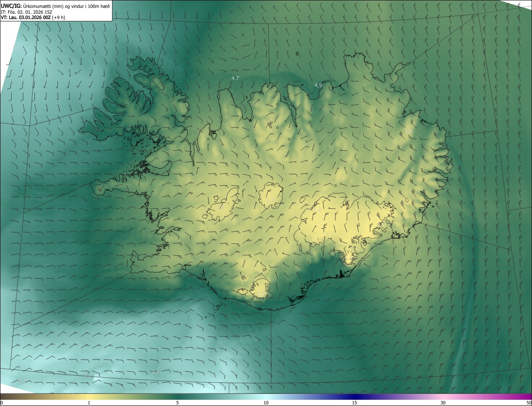Click the 30 tick on the color scale

pos(443,403)
